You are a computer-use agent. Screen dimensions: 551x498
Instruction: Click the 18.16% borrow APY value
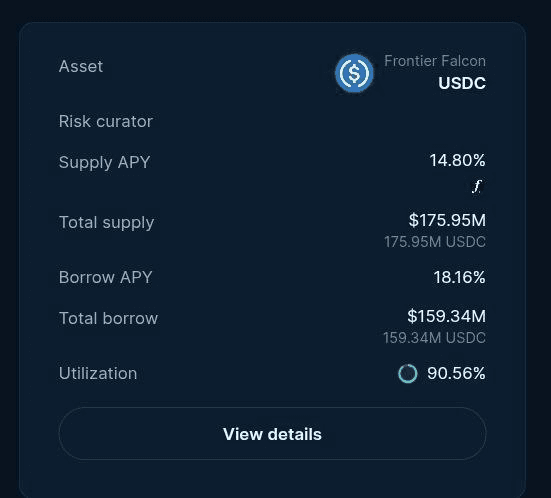pyautogui.click(x=460, y=277)
